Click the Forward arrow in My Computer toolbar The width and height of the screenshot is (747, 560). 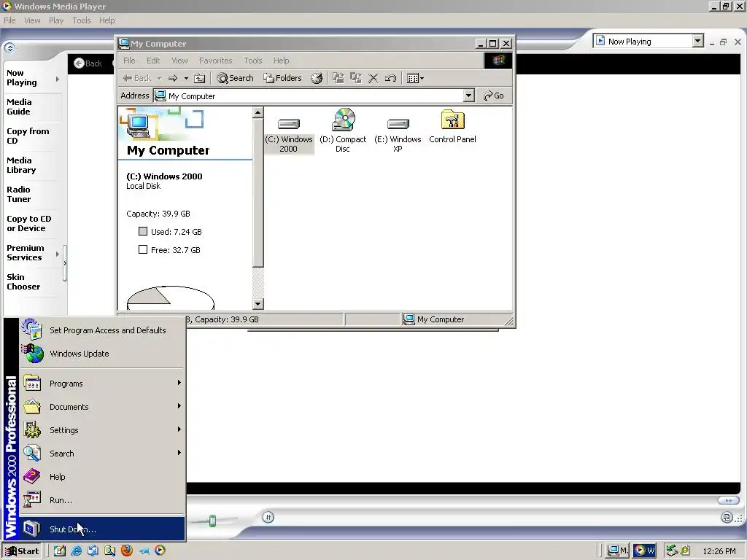173,78
